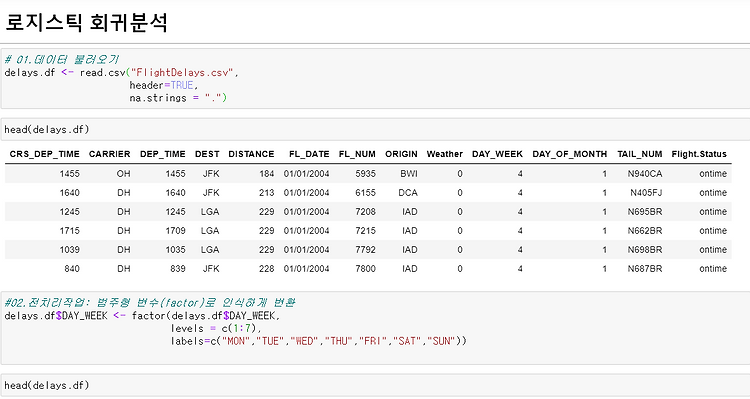Viewport: 750px width, 399px height.
Task: Click the CRS_DEP_TIME column header
Action: click(x=44, y=154)
